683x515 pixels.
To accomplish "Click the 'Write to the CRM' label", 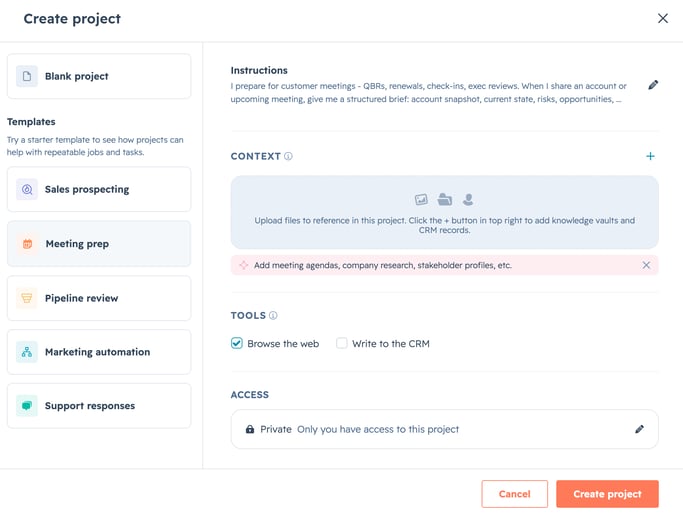I will point(391,344).
